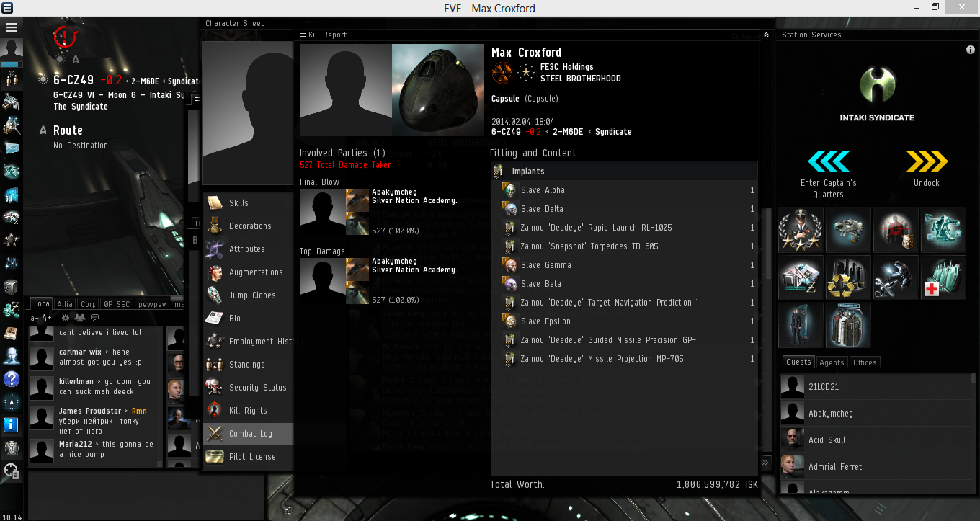Click the double arrow expander beside the Fitting list
This screenshot has height=521, width=980.
765,462
